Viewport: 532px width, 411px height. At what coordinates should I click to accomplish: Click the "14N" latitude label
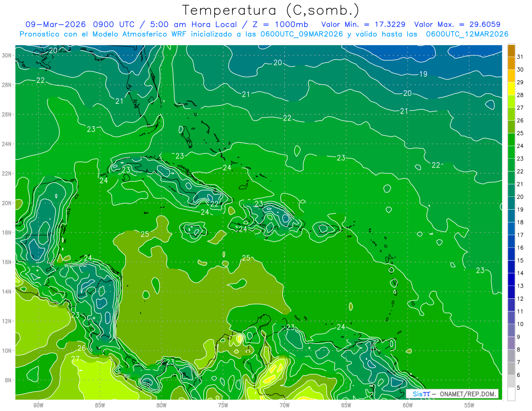8,291
